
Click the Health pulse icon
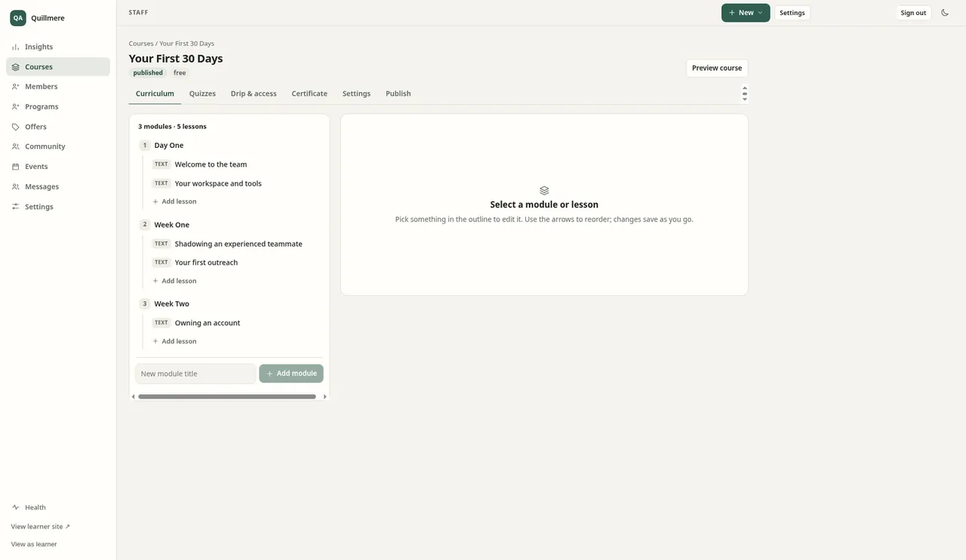click(15, 508)
